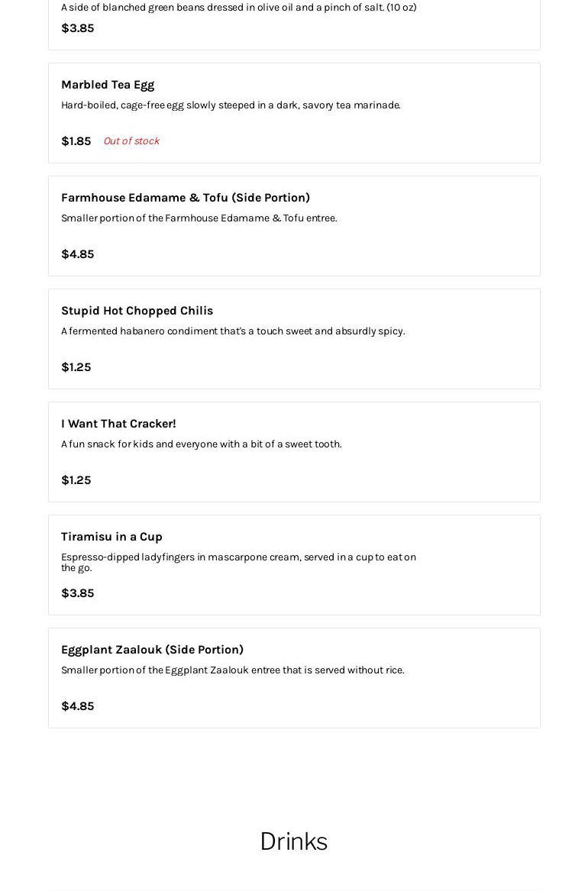Click the I Want That Cracker! $1.25 price

pos(76,480)
